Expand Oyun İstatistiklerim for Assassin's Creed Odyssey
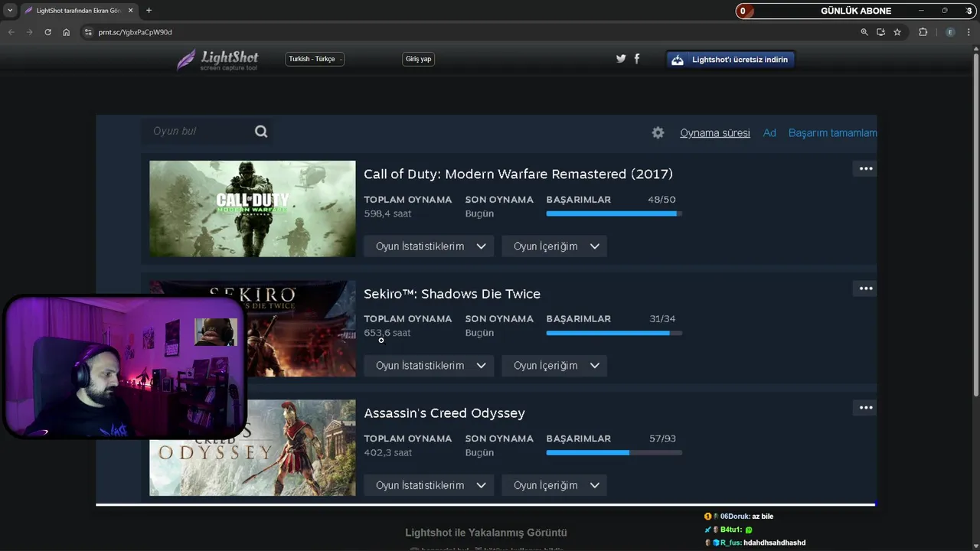This screenshot has width=980, height=551. (430, 485)
